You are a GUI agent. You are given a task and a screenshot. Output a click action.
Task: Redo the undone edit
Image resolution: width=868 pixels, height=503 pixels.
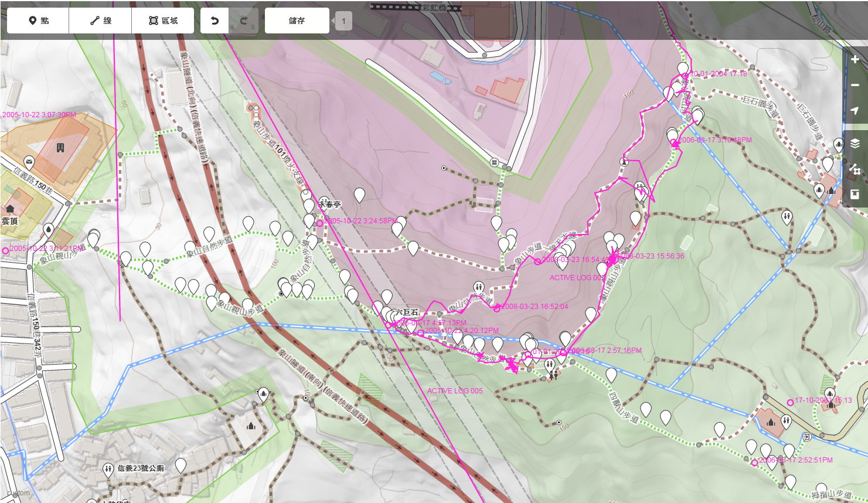click(x=243, y=21)
